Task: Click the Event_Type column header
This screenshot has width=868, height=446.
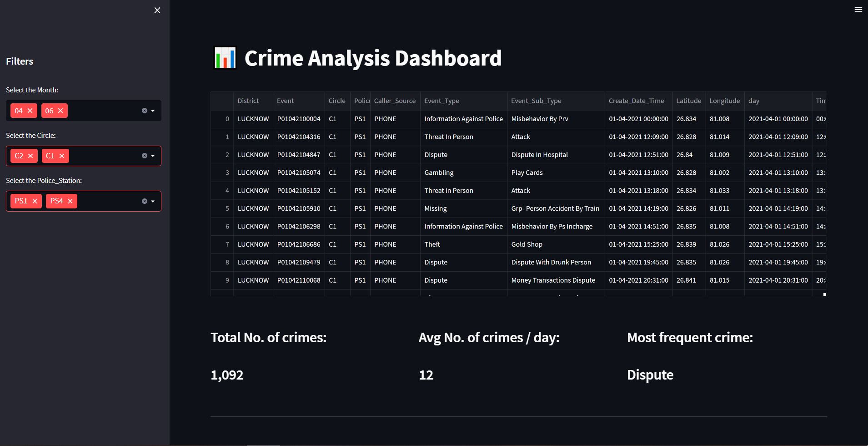Action: (442, 101)
